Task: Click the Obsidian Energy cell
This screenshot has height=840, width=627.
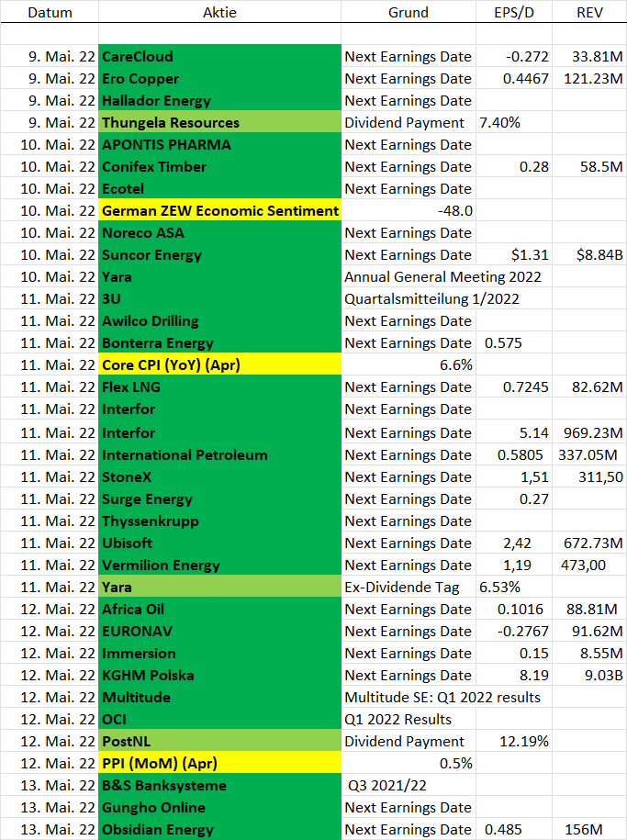Action: coord(219,829)
